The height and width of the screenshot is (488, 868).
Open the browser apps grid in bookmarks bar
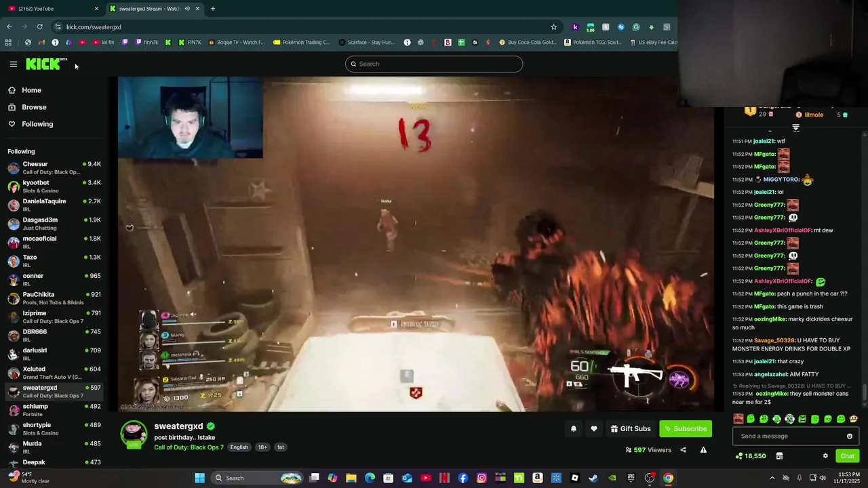point(8,42)
